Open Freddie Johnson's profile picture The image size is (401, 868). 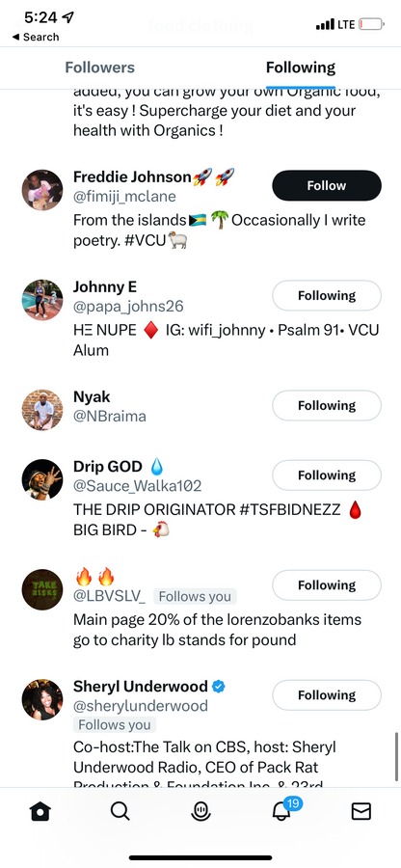coord(42,190)
